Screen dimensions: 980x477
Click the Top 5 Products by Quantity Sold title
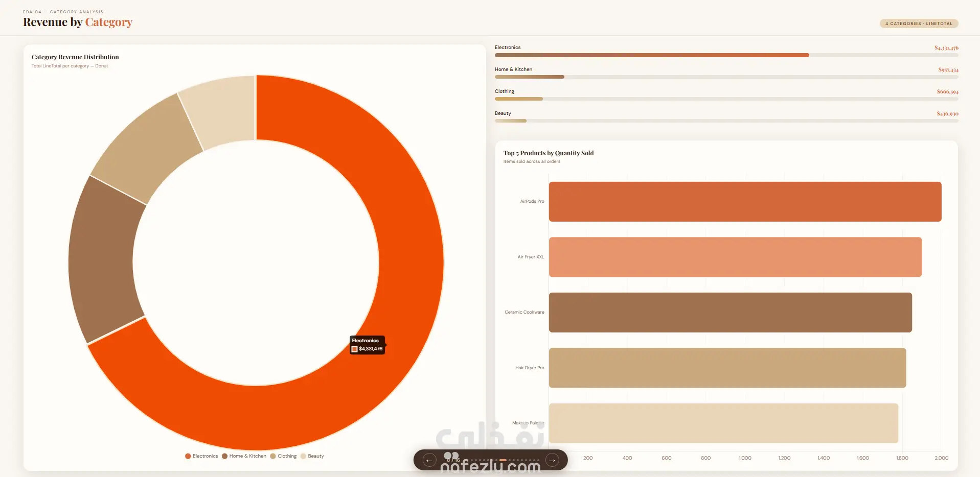(x=549, y=153)
